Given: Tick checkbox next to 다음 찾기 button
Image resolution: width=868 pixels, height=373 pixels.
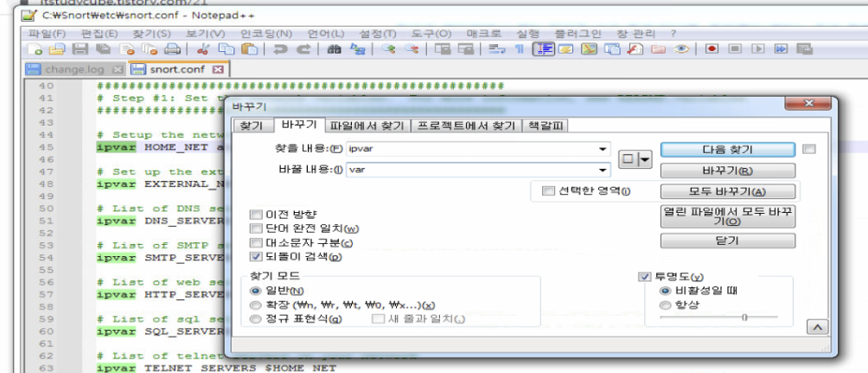Looking at the screenshot, I should point(810,149).
